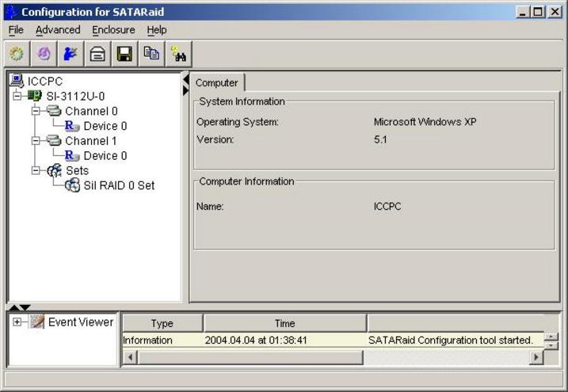Minimize the SATARaid configuration window

pyautogui.click(x=523, y=12)
